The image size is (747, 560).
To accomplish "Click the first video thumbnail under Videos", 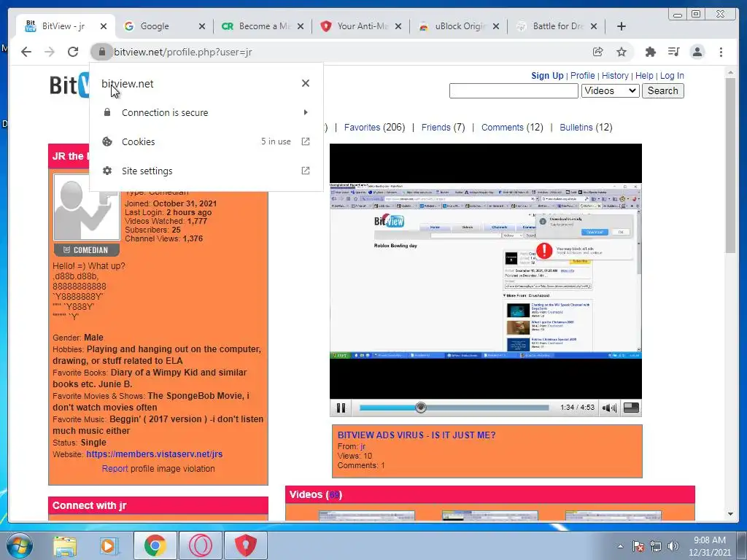I will (x=367, y=516).
